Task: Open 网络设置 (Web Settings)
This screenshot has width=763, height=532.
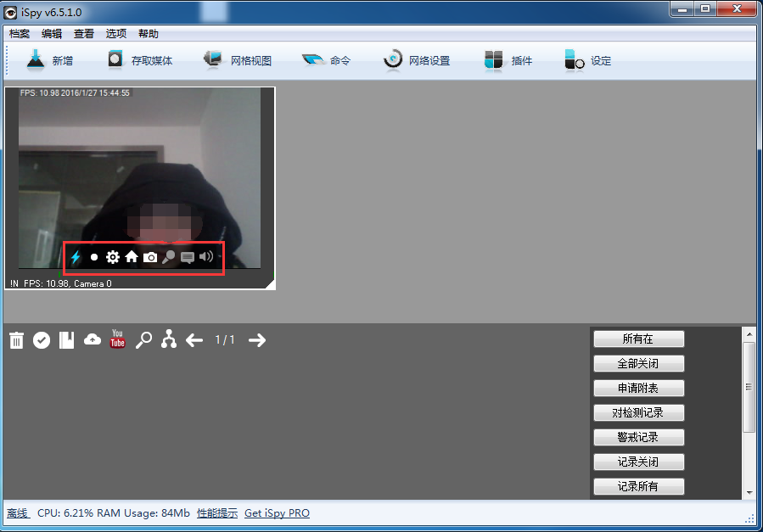Action: coord(417,61)
